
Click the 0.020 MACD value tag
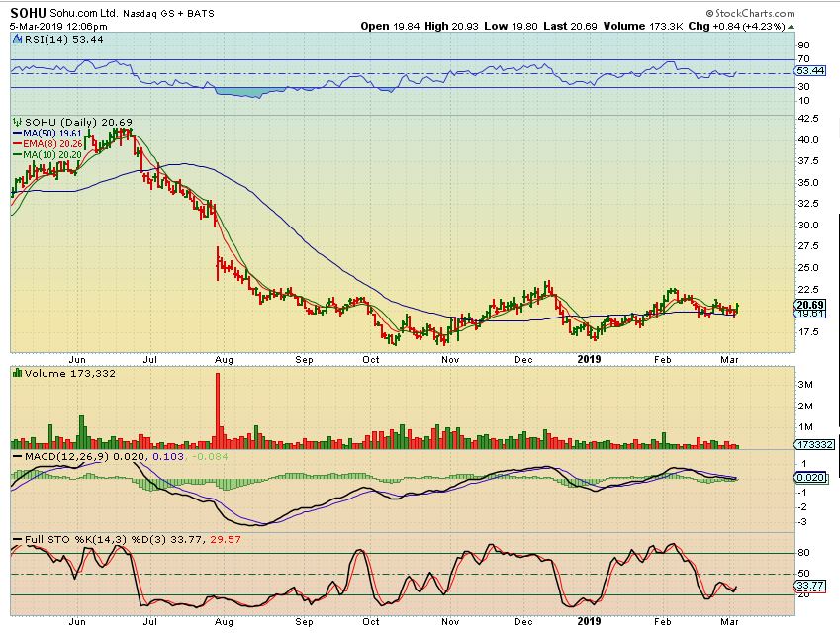(x=810, y=477)
